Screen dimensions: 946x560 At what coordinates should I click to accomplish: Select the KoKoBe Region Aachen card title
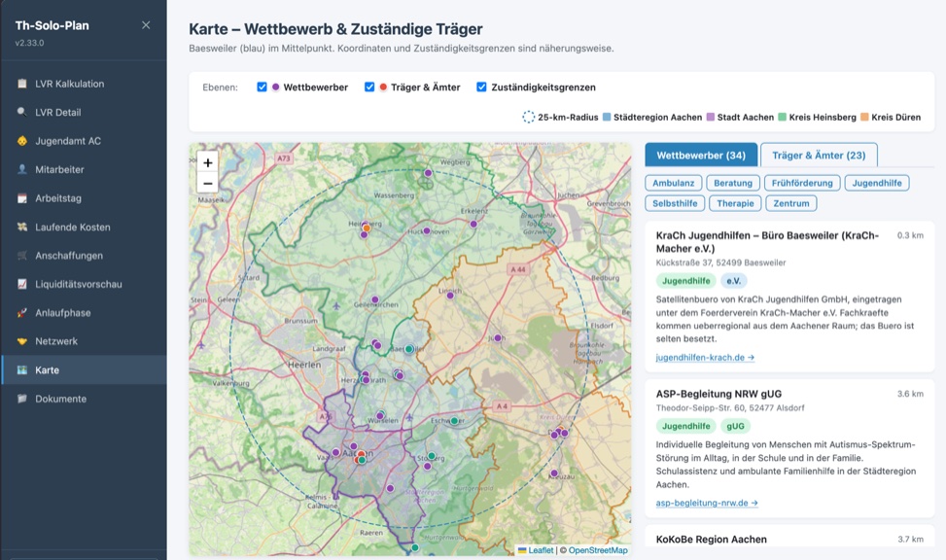pos(712,540)
